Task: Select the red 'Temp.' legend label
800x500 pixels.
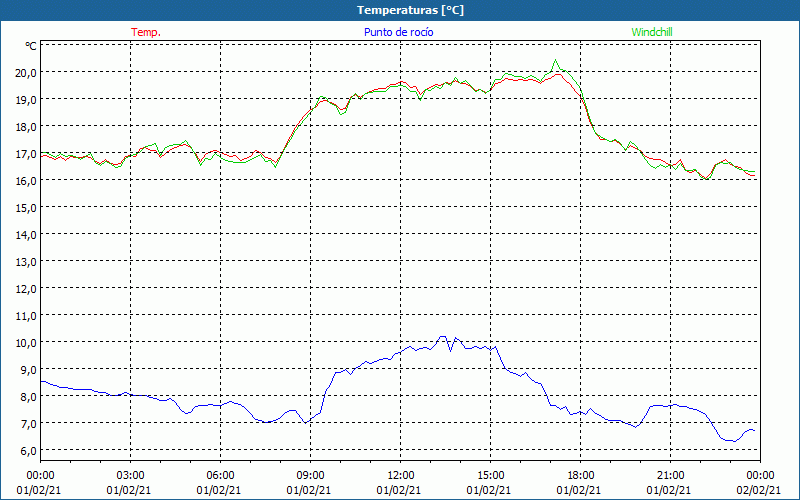Action: tap(146, 32)
